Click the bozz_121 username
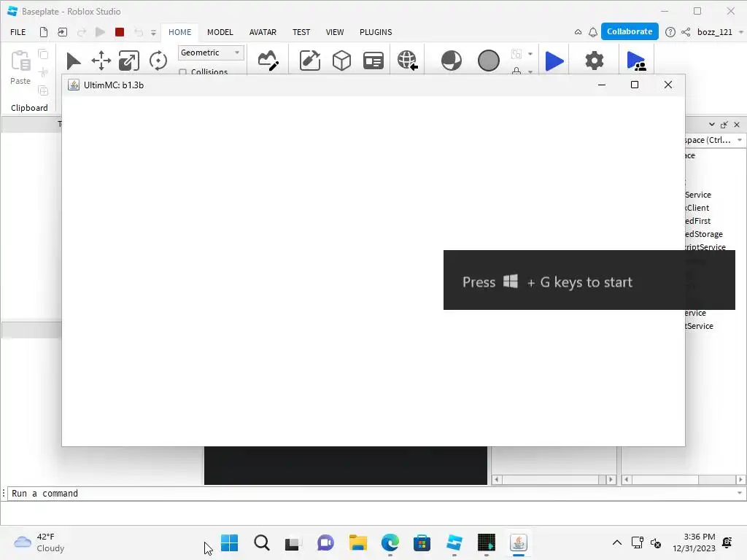 pyautogui.click(x=714, y=32)
